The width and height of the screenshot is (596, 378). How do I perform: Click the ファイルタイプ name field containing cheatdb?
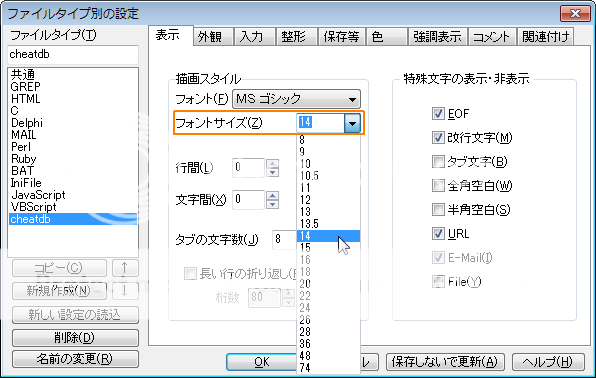(73, 55)
